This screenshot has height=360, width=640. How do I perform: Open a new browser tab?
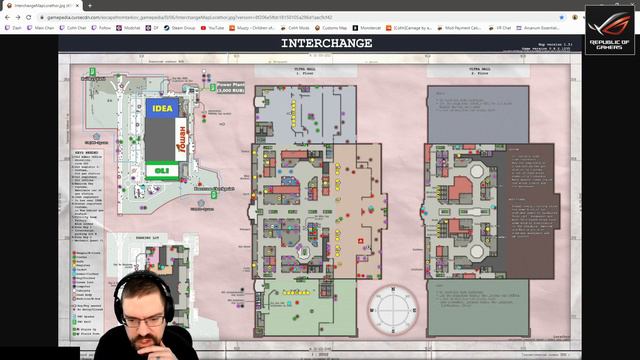coord(89,6)
